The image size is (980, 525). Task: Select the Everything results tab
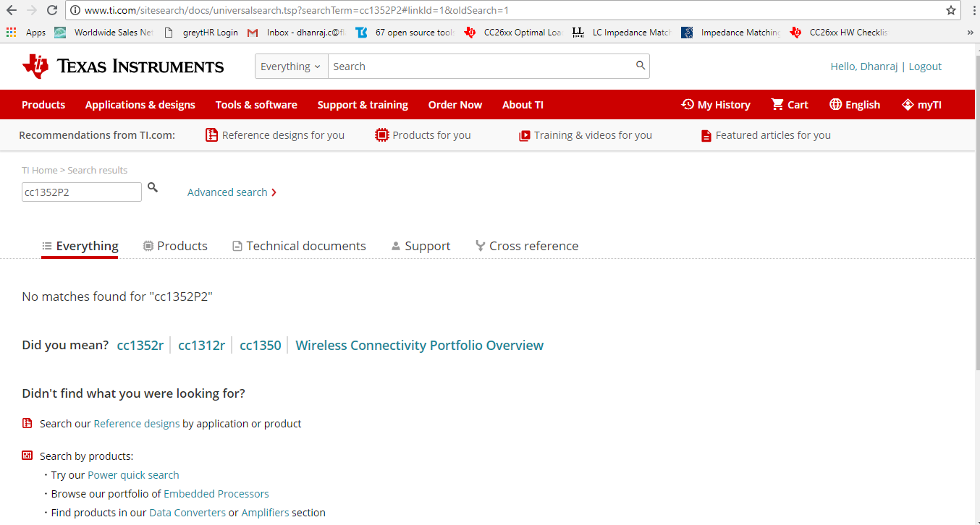point(80,246)
